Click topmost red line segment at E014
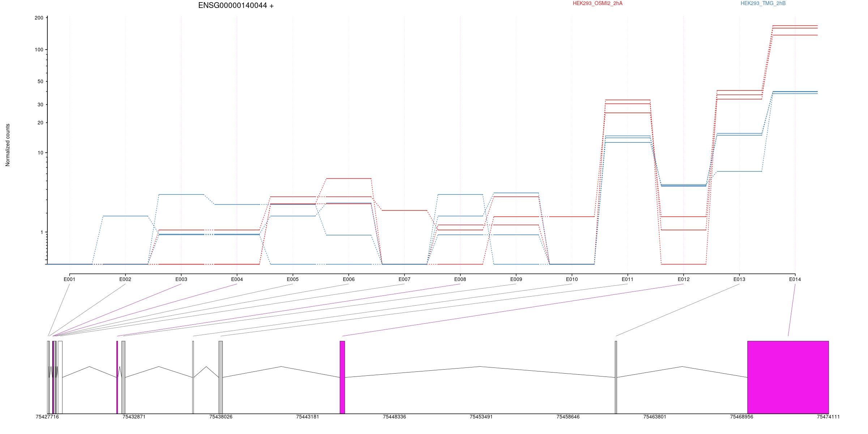Screen dimensions: 868x434 pos(795,26)
